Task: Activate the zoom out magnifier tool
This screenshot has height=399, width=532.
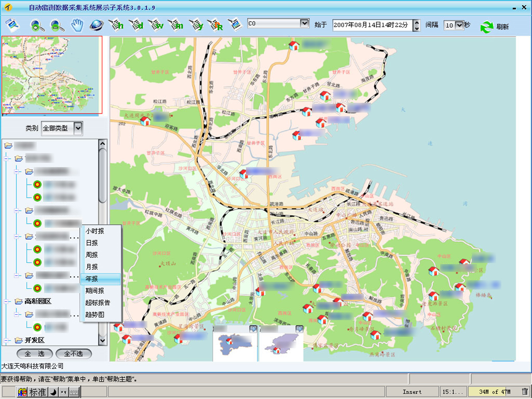Action: tap(57, 25)
